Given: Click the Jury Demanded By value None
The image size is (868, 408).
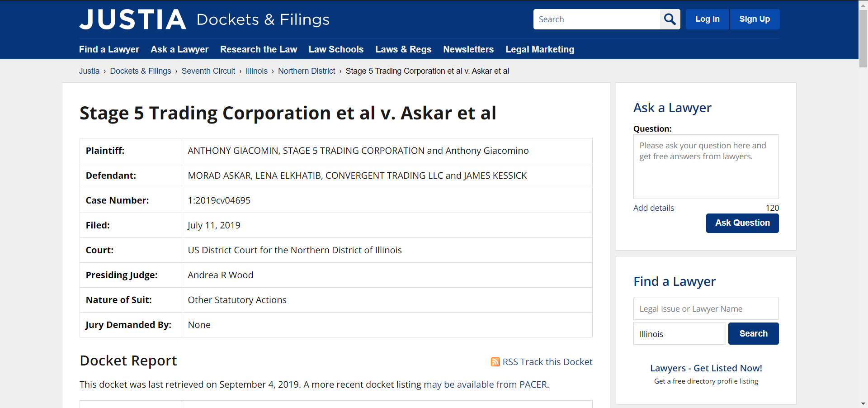Looking at the screenshot, I should (199, 325).
